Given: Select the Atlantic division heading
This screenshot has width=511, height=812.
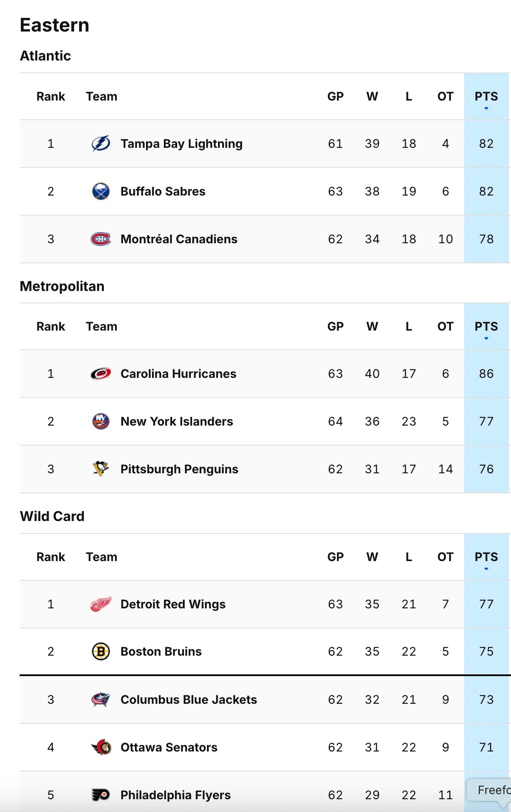Looking at the screenshot, I should pos(46,55).
